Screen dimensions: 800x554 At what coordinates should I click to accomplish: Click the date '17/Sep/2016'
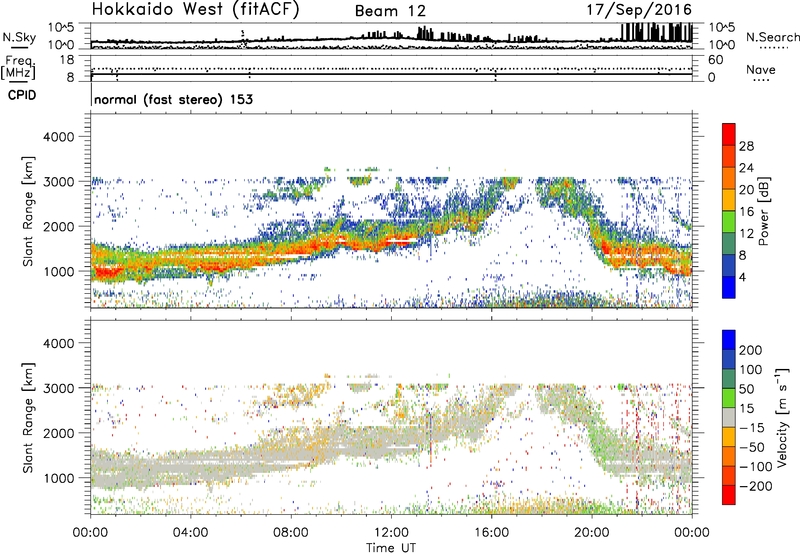(x=639, y=10)
